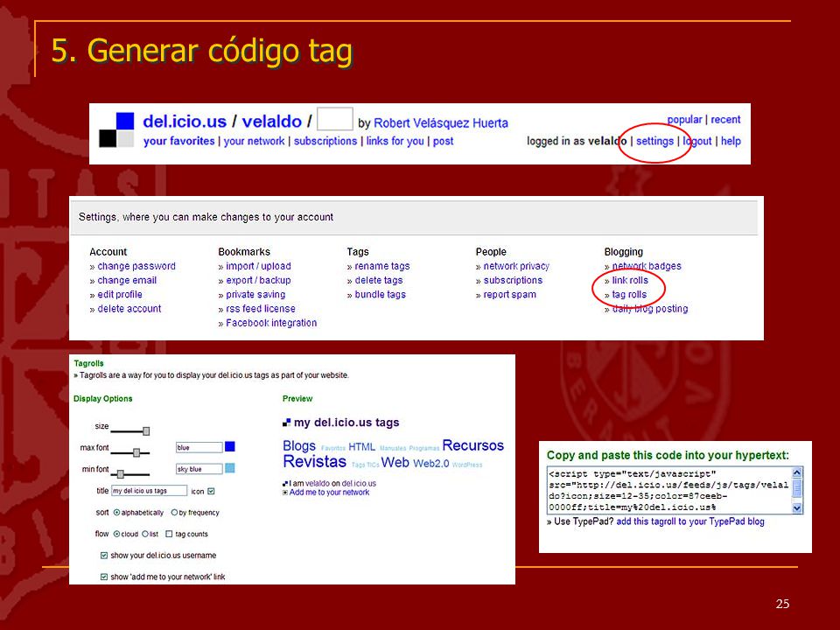This screenshot has height=630, width=840.
Task: Enable the tag counts checkbox
Action: pyautogui.click(x=169, y=534)
